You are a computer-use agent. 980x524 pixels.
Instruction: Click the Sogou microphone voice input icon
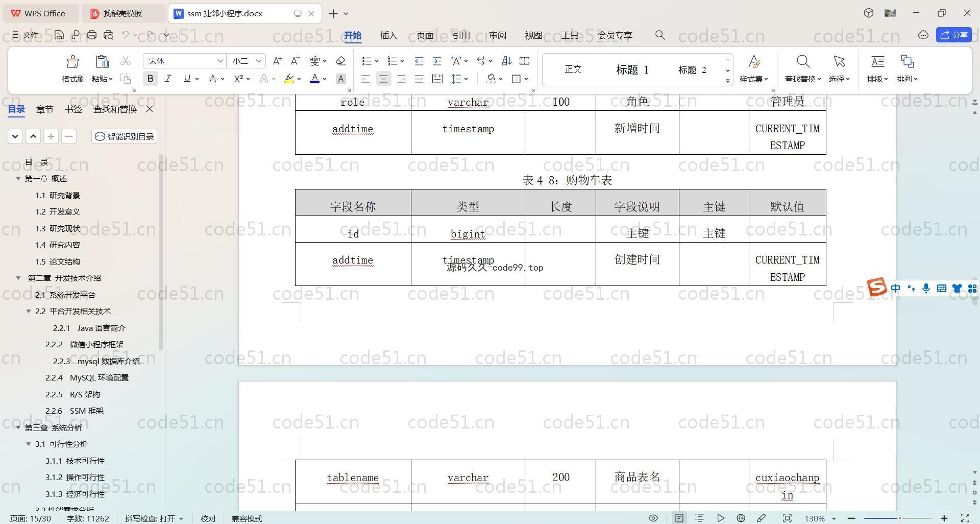click(926, 289)
